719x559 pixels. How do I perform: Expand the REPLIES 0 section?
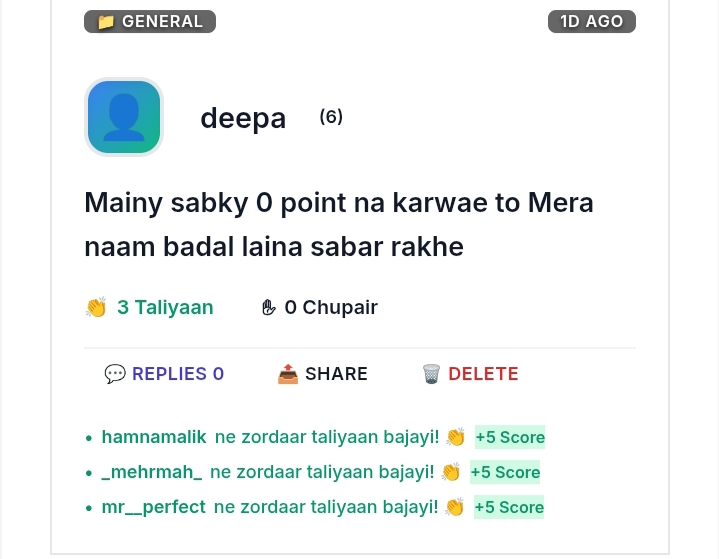click(164, 374)
